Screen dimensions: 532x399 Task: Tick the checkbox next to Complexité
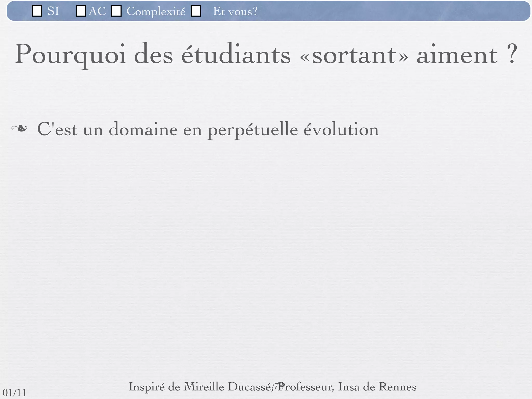pyautogui.click(x=116, y=11)
